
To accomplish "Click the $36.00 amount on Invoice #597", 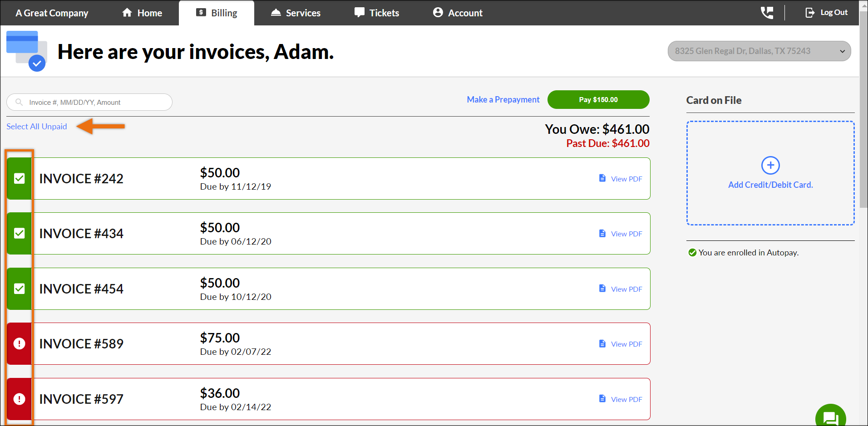I will (x=220, y=393).
